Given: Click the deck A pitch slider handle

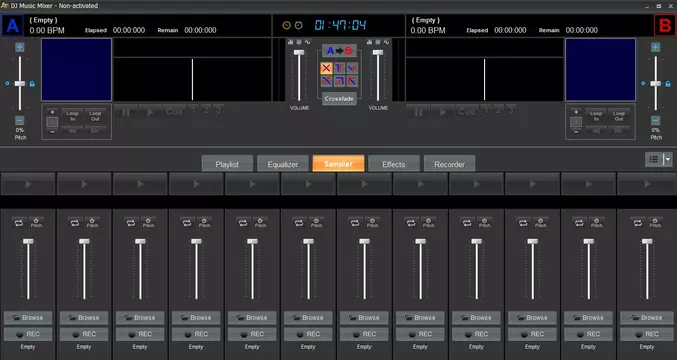Looking at the screenshot, I should pos(20,83).
